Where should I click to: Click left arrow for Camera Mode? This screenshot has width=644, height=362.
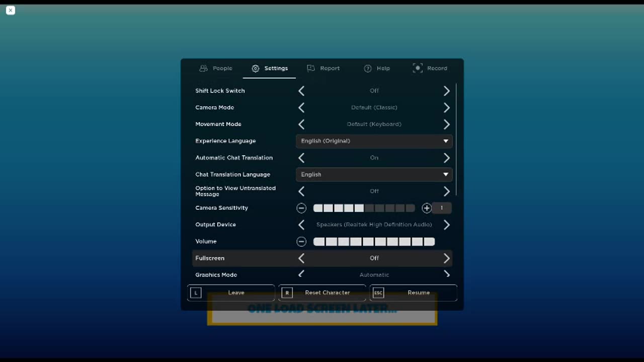point(301,108)
